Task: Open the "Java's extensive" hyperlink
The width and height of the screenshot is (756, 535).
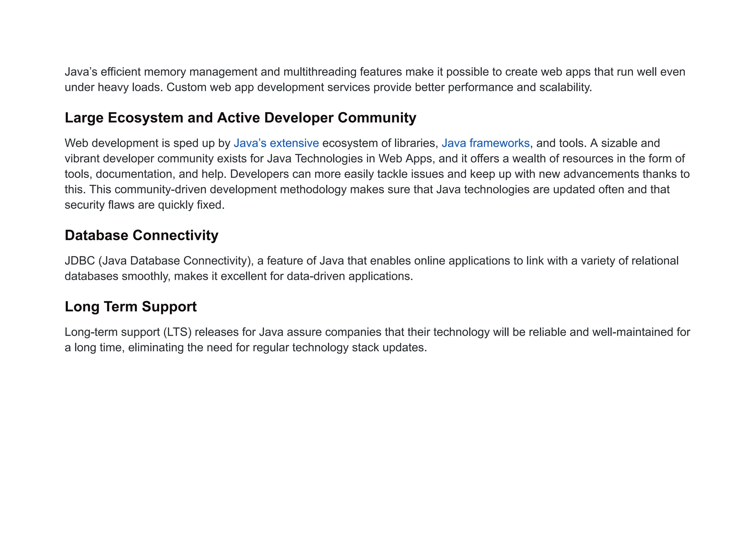Action: (x=276, y=143)
